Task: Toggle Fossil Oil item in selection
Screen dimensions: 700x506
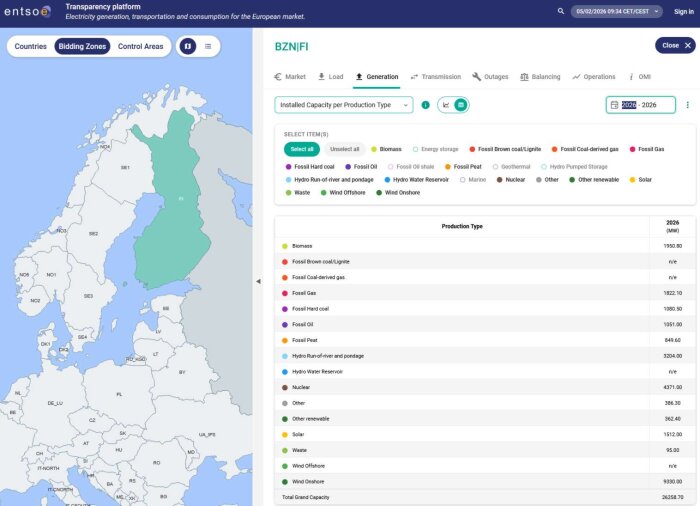Action: point(361,167)
